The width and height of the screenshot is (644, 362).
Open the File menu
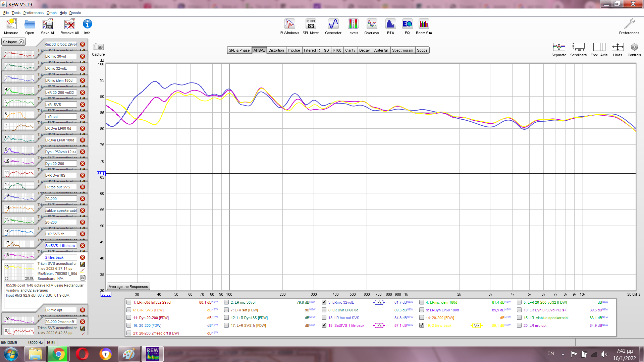(x=6, y=13)
